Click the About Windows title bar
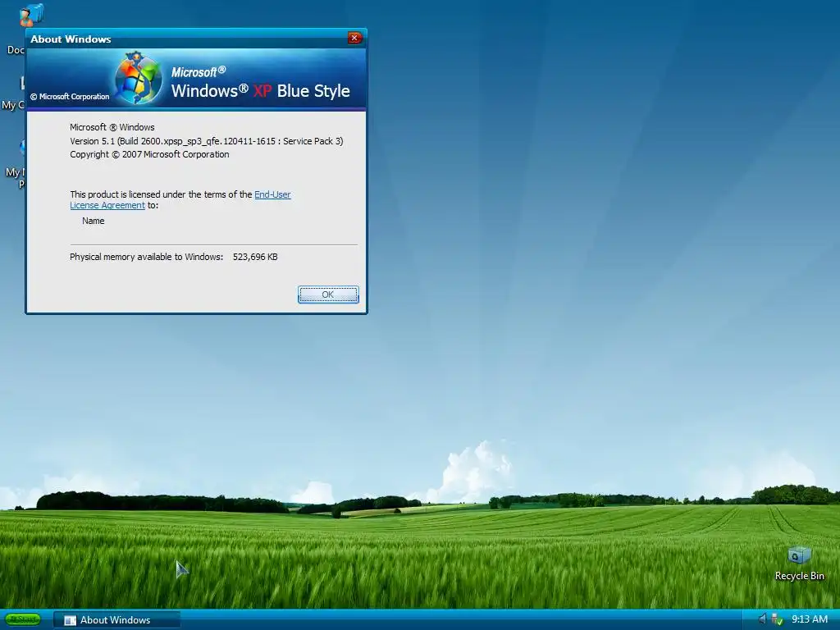Screen dimensions: 840x630 click(x=185, y=39)
